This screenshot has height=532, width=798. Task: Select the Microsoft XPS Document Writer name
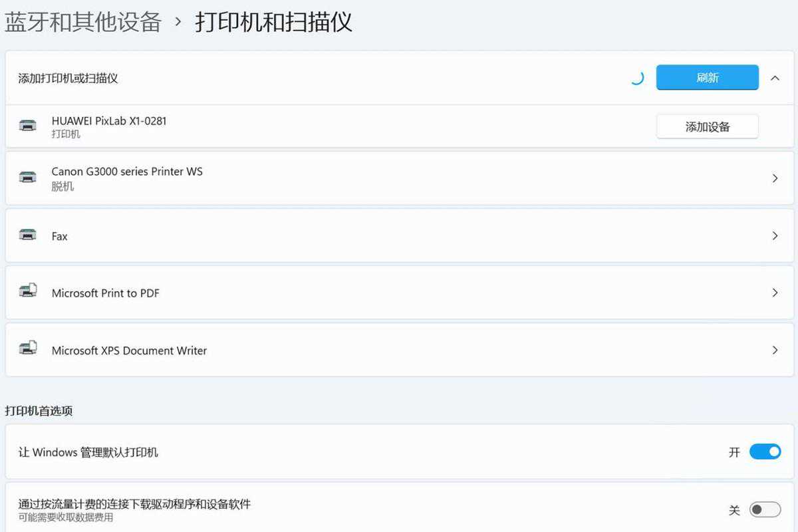point(129,350)
